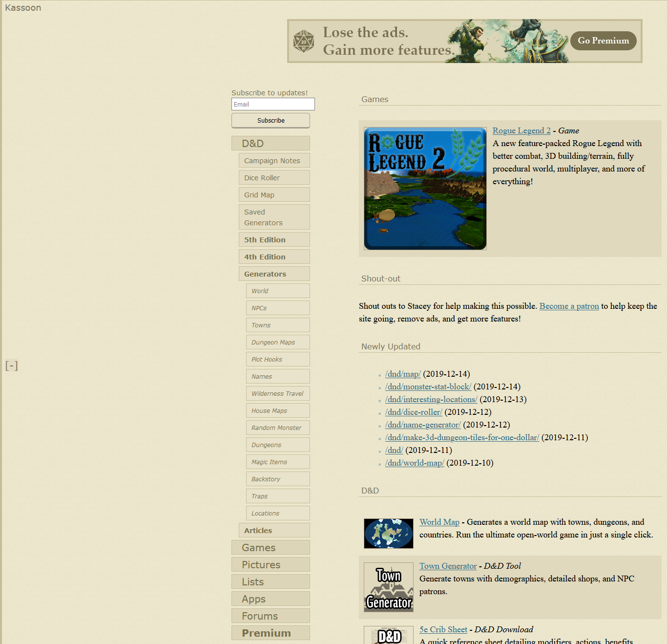Click the Town Generator image icon
The height and width of the screenshot is (644, 667).
388,587
